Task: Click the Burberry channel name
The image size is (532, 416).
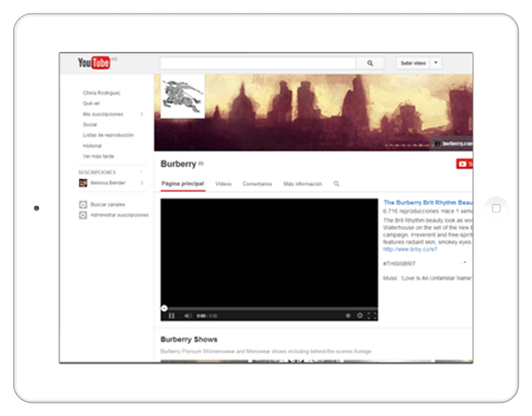Action: (x=178, y=164)
